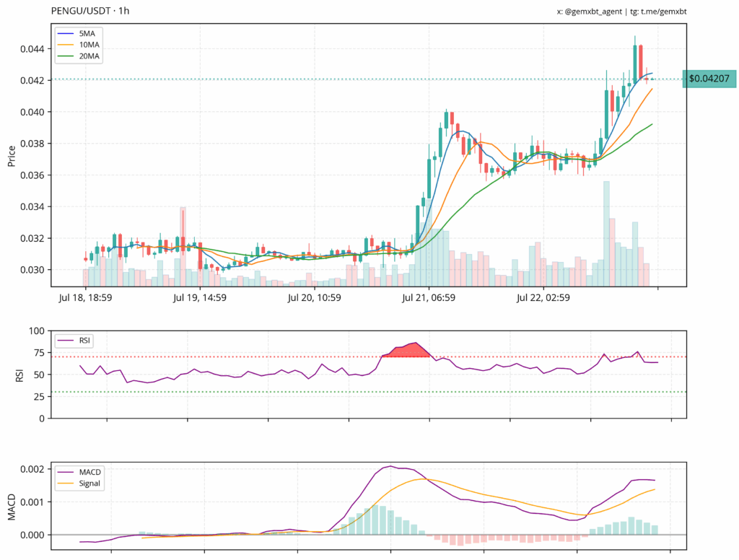Click the Jul 19, 14:59 date label
This screenshot has width=739, height=560.
(x=200, y=298)
